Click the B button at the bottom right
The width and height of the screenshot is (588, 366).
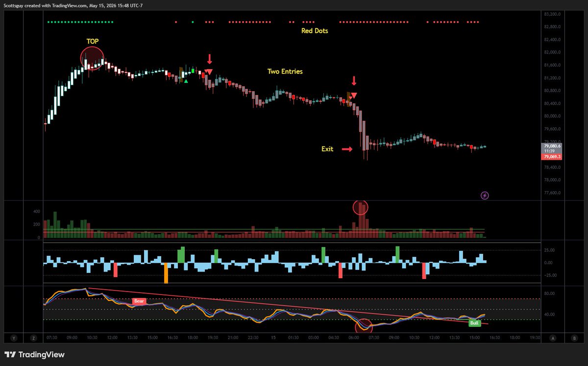click(574, 338)
